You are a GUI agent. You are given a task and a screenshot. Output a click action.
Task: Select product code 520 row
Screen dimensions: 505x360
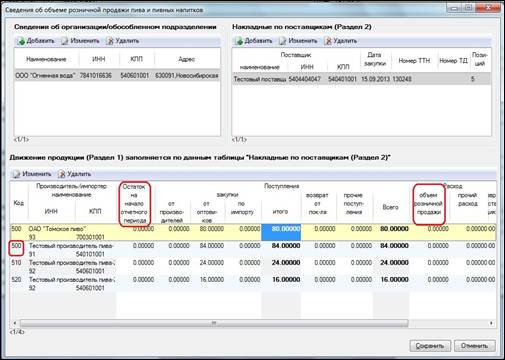pyautogui.click(x=253, y=283)
